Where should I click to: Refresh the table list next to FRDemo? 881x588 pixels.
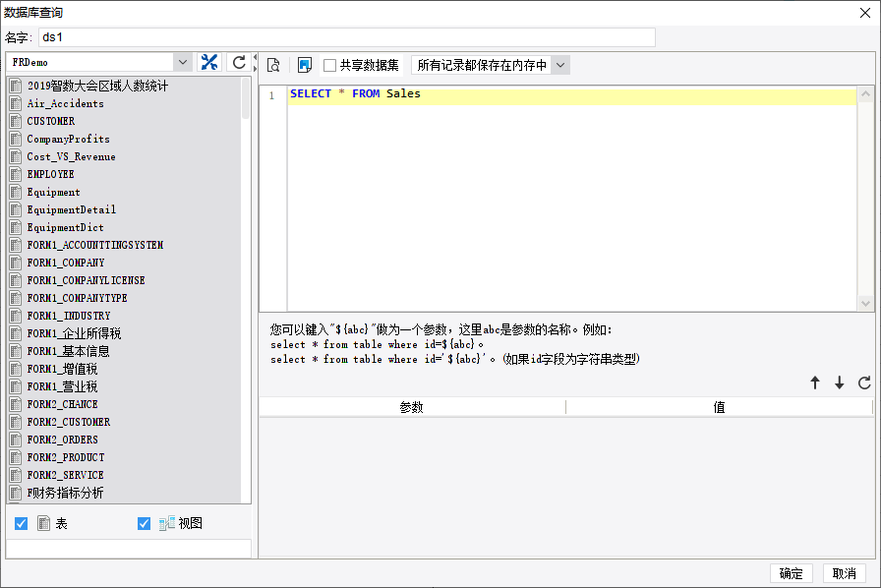[239, 62]
